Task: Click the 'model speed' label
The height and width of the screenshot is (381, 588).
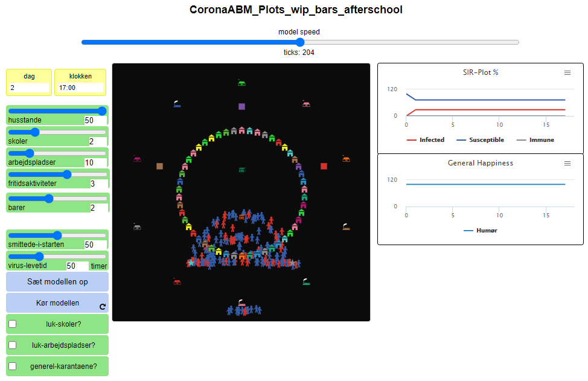Action: [x=299, y=32]
